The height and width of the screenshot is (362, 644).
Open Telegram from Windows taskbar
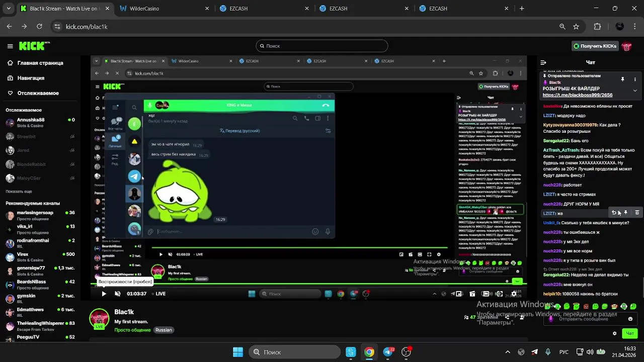[x=388, y=352]
